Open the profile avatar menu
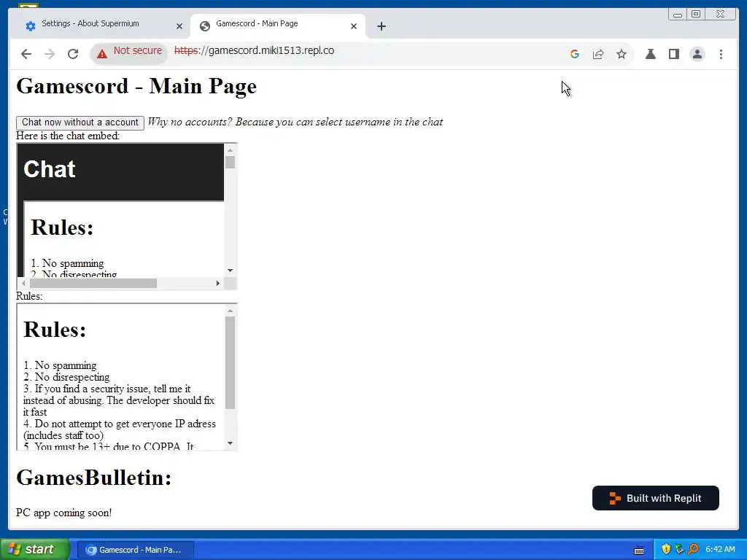Image resolution: width=747 pixels, height=560 pixels. tap(697, 54)
